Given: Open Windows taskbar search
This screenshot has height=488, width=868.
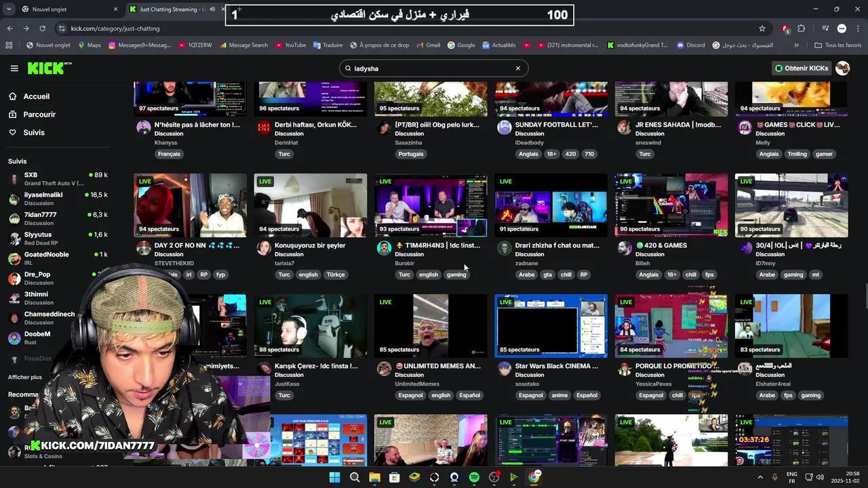Looking at the screenshot, I should click(355, 477).
